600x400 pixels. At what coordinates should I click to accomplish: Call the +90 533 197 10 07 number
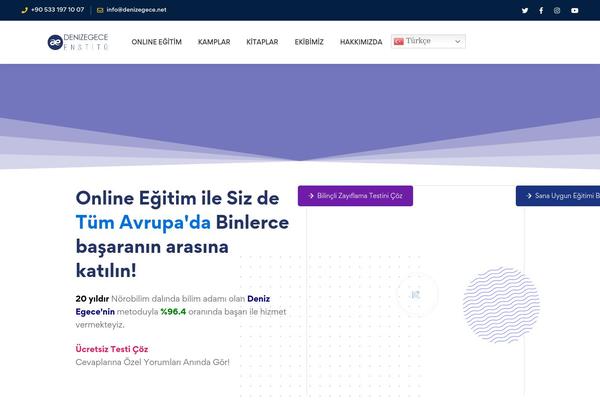57,10
